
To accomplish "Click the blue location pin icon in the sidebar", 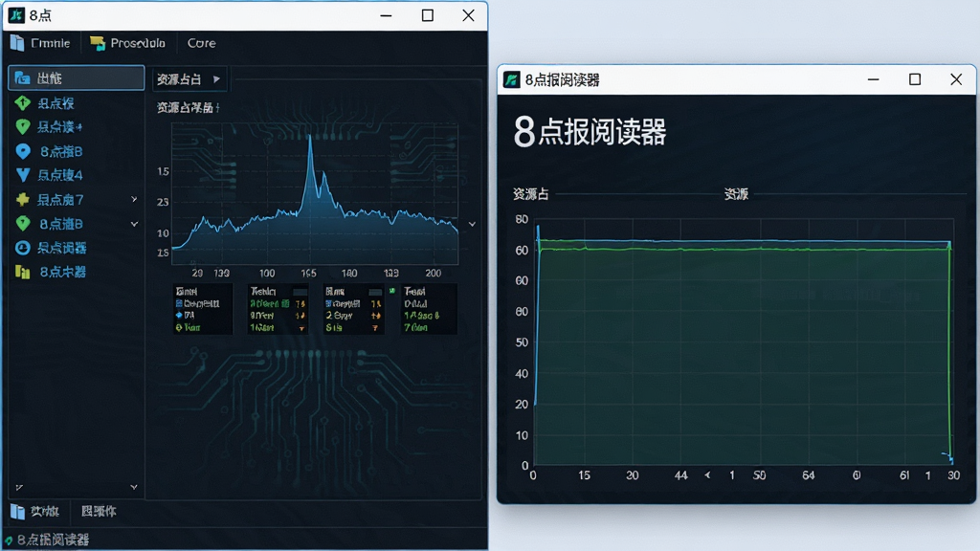I will [23, 151].
